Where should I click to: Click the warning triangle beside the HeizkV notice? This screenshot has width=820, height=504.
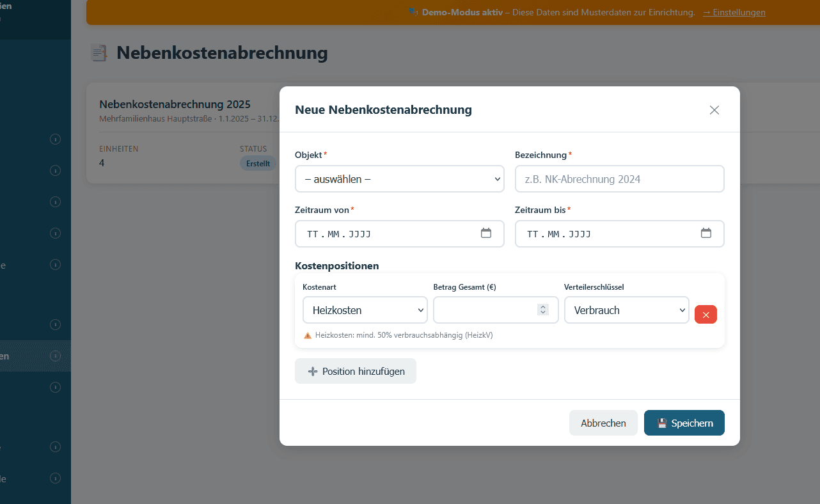pyautogui.click(x=308, y=335)
